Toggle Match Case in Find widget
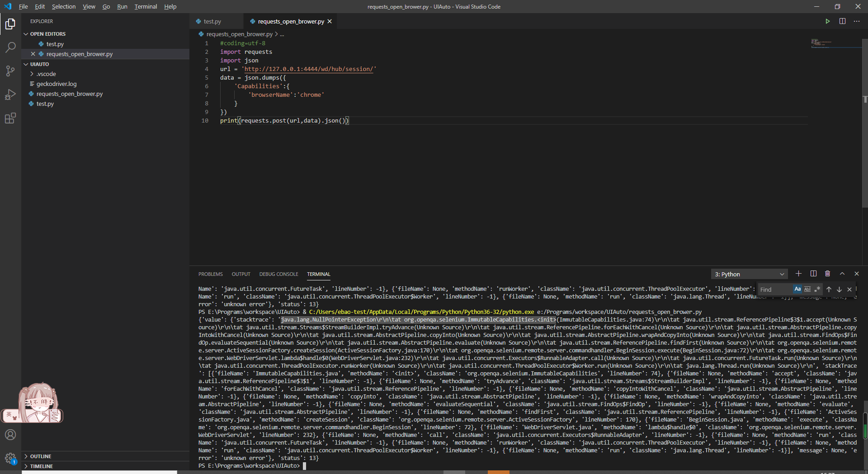Screen dimensions: 868x474 [797, 289]
